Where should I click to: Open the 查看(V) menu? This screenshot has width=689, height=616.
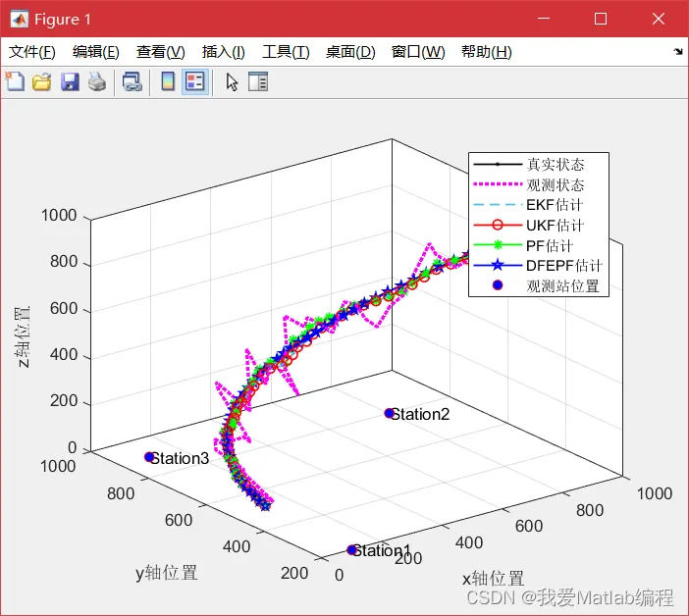(x=160, y=52)
